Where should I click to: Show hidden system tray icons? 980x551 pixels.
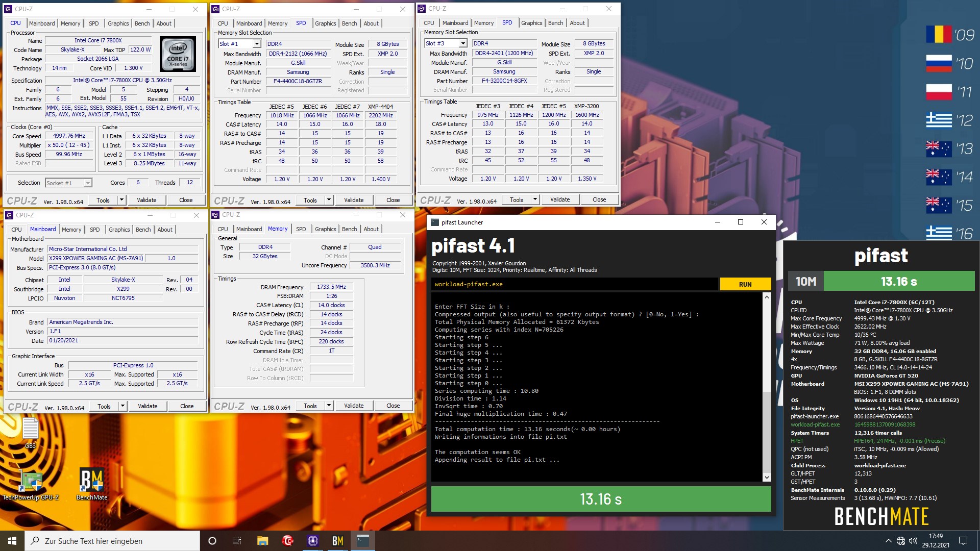click(888, 541)
